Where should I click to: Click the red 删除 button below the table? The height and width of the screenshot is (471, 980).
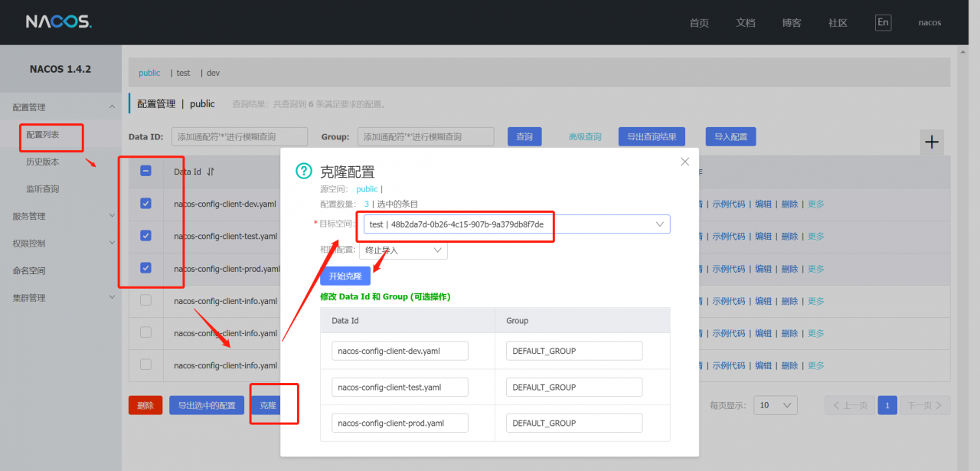(x=145, y=405)
